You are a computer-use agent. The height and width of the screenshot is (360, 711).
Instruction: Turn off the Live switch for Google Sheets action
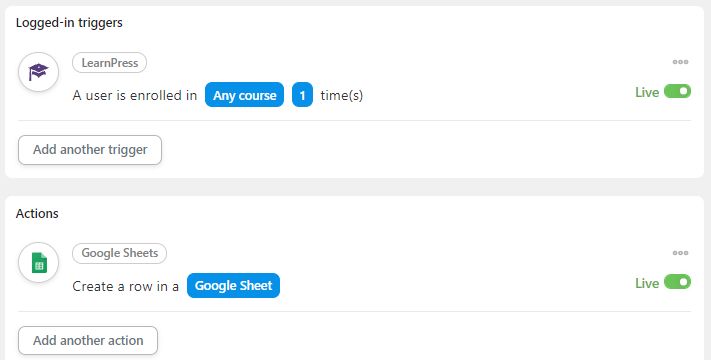coord(677,282)
